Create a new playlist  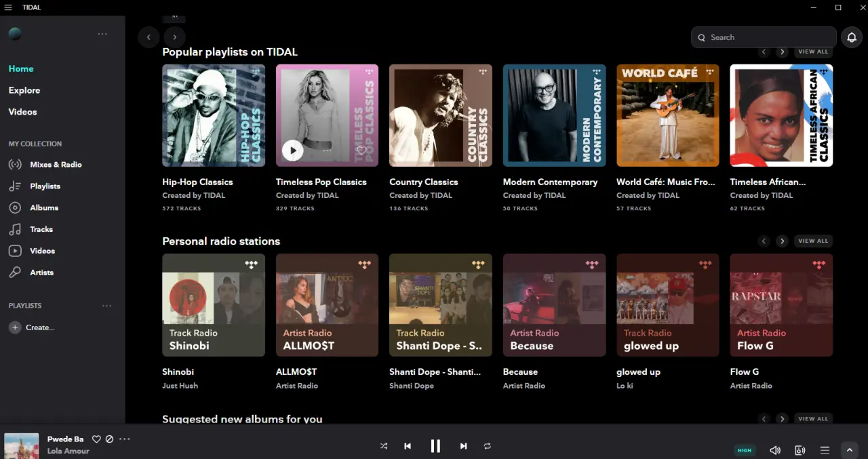(x=32, y=327)
